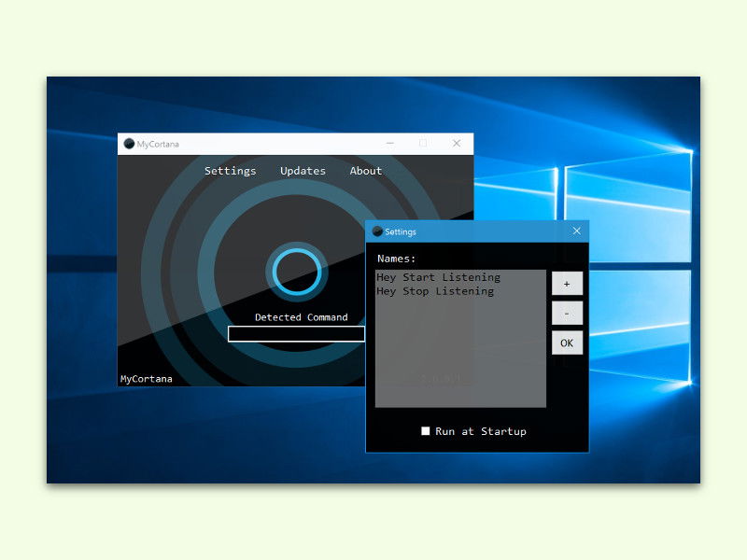
Task: Select the 'Hey Start Listening' entry
Action: 438,277
